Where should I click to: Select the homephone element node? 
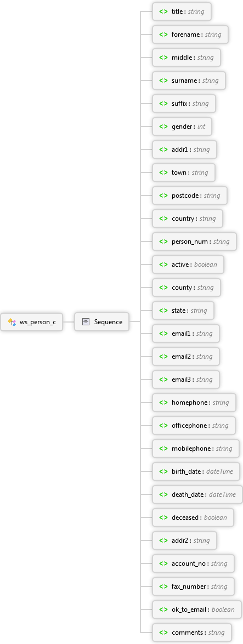click(194, 403)
